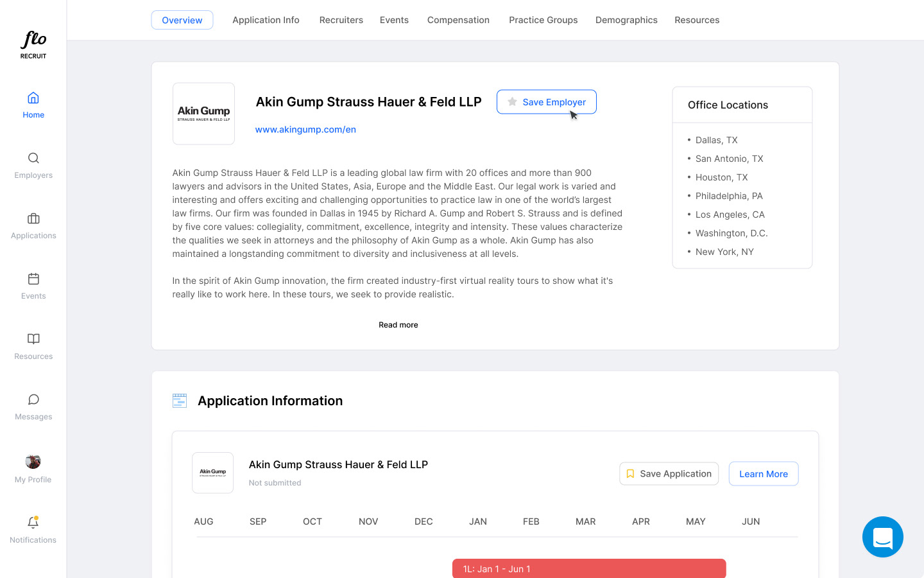Open the Employers search icon
Screen dimensions: 924x578
[x=33, y=158]
